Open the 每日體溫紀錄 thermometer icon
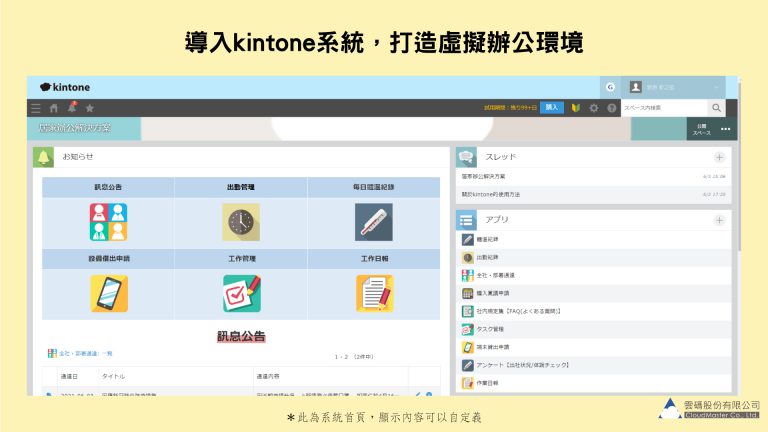This screenshot has width=768, height=432. tap(374, 222)
